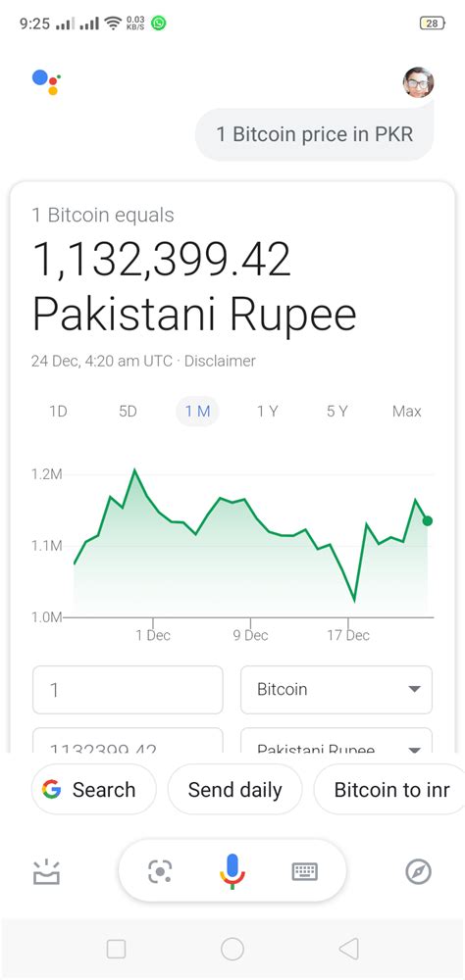Viewport: 465px width, 980px height.
Task: Tap the Android back navigation button
Action: coord(348,949)
